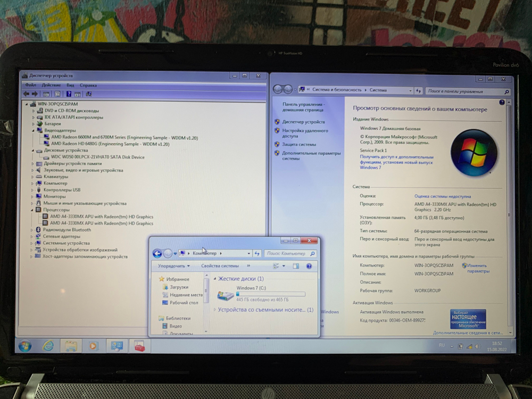Open view options dropdown arrow in explorer
The height and width of the screenshot is (399, 532).
(284, 266)
